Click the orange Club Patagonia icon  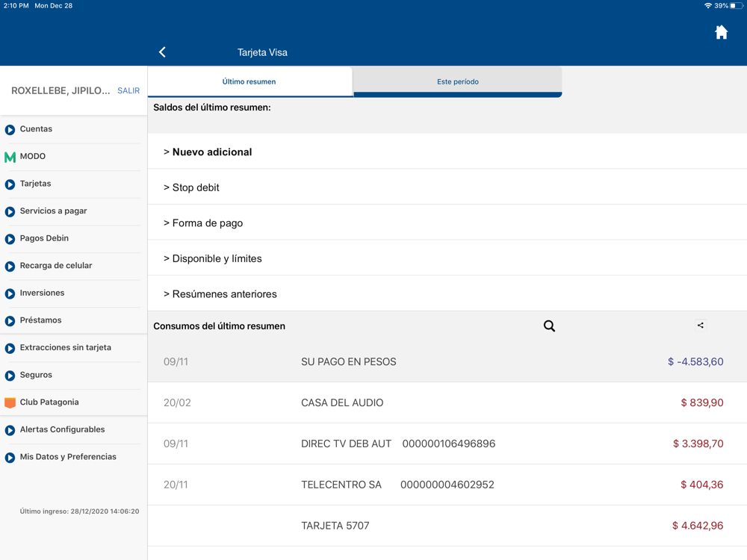tap(10, 403)
